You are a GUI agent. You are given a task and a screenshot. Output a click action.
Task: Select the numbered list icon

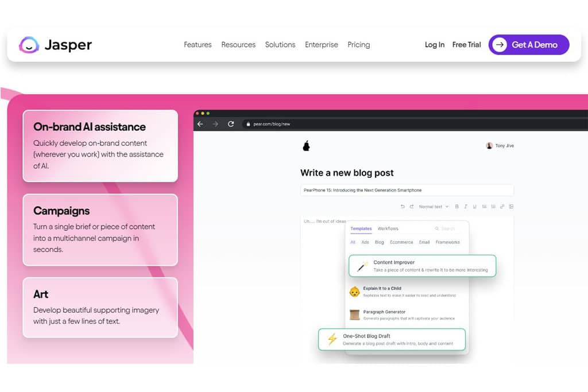pyautogui.click(x=493, y=206)
